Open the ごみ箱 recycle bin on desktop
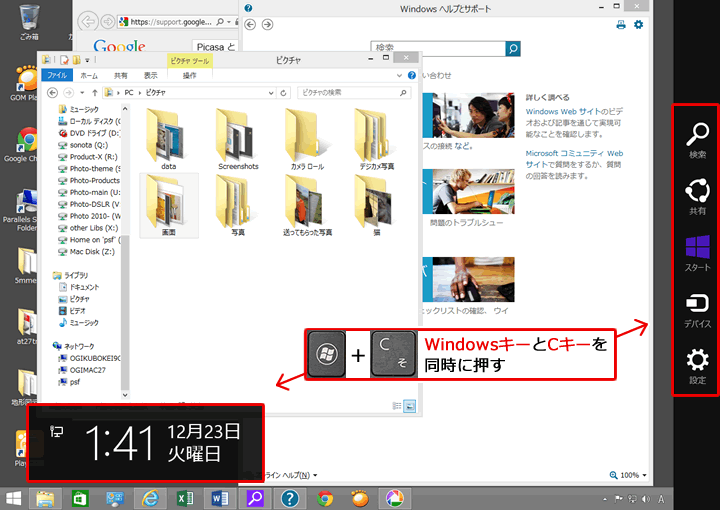This screenshot has width=720, height=510. 29,21
